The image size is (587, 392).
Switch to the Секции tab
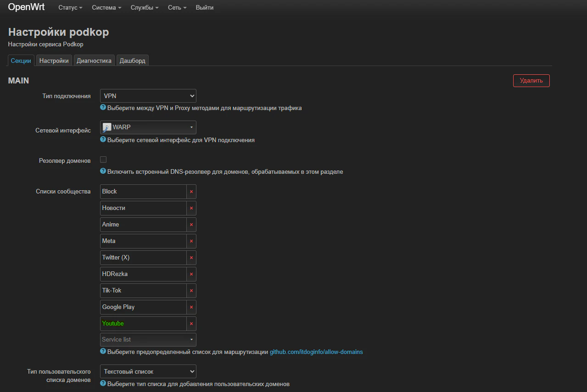pos(21,61)
